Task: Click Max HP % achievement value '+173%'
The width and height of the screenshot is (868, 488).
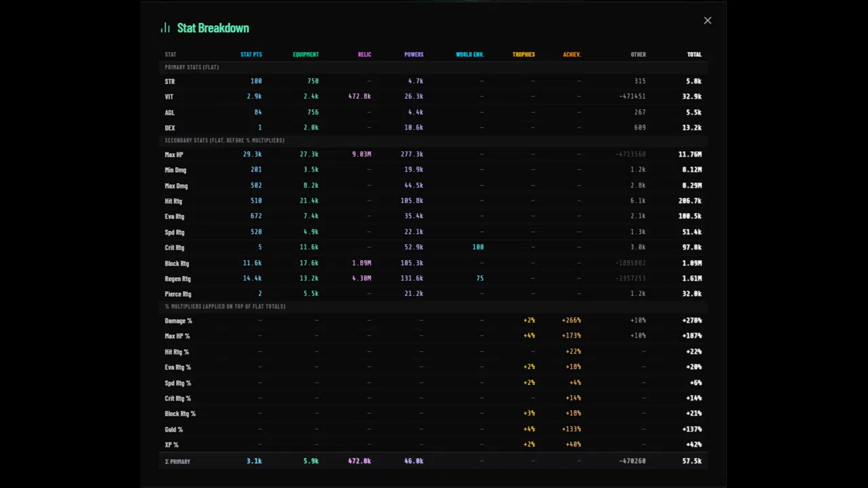Action: pyautogui.click(x=571, y=335)
